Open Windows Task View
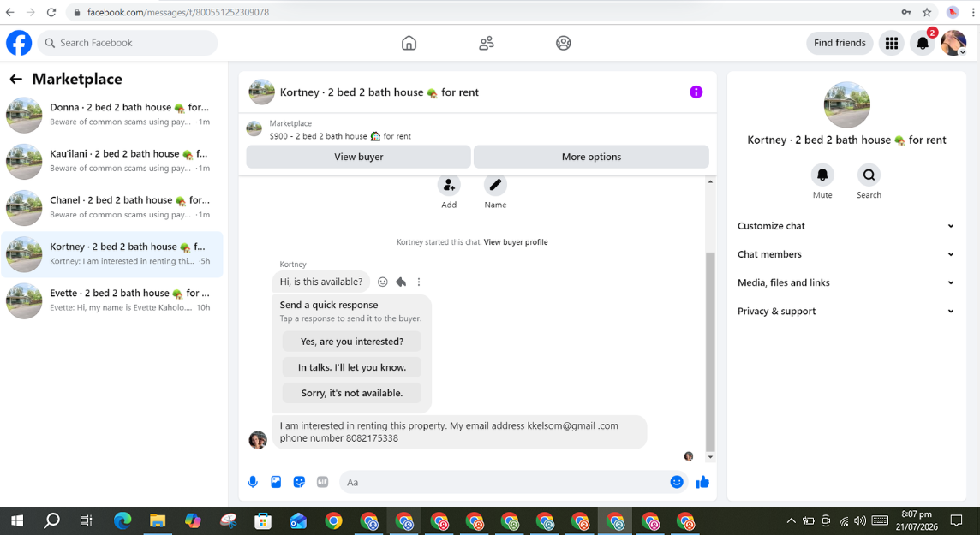Screen dimensions: 980x535 point(86,520)
